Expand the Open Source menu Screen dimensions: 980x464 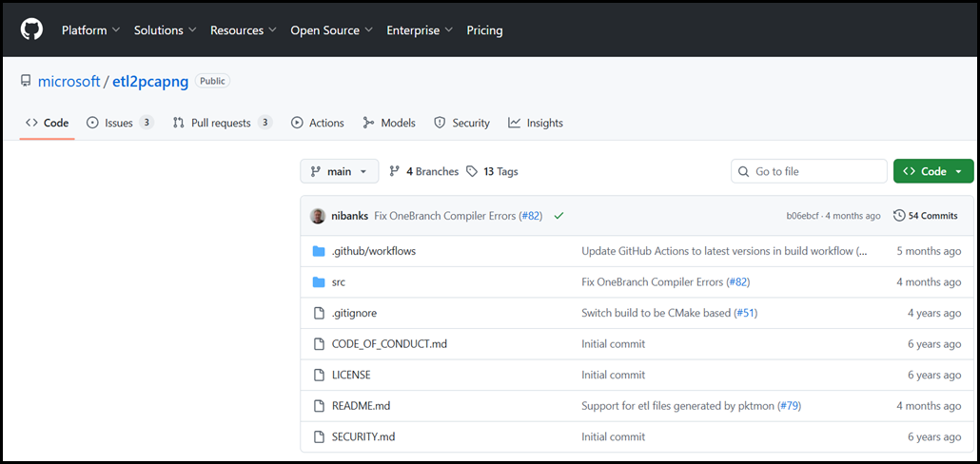tap(331, 30)
